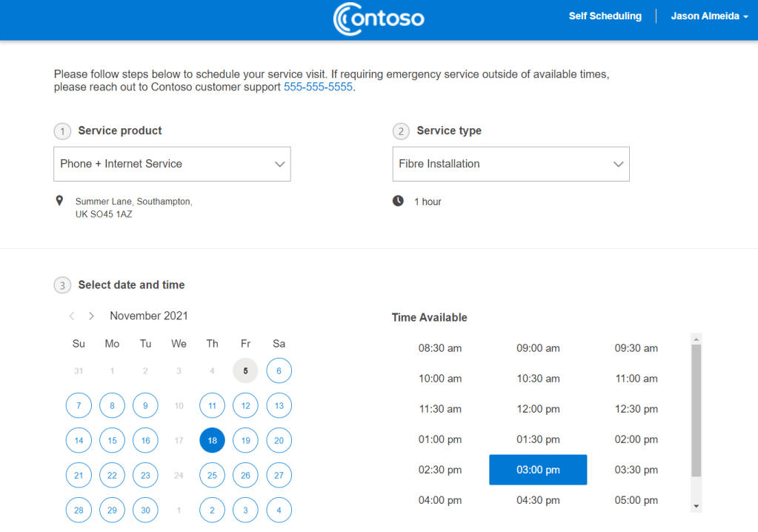This screenshot has height=532, width=758.
Task: Go to next month in calendar
Action: 91,316
